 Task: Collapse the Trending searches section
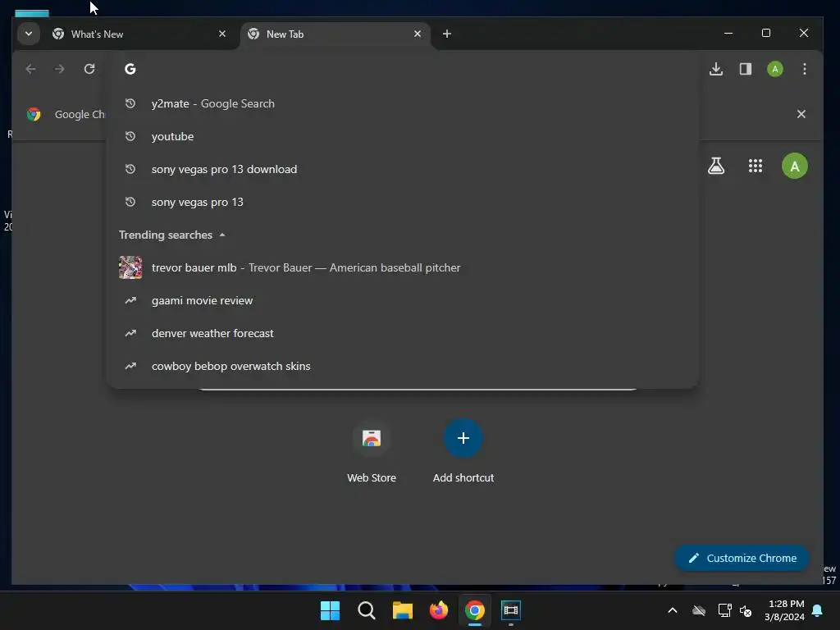tap(171, 235)
